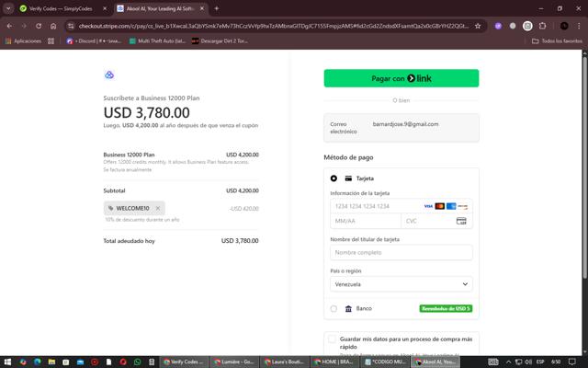588x368 pixels.
Task: Click the Banco bank building icon
Action: [x=348, y=309]
